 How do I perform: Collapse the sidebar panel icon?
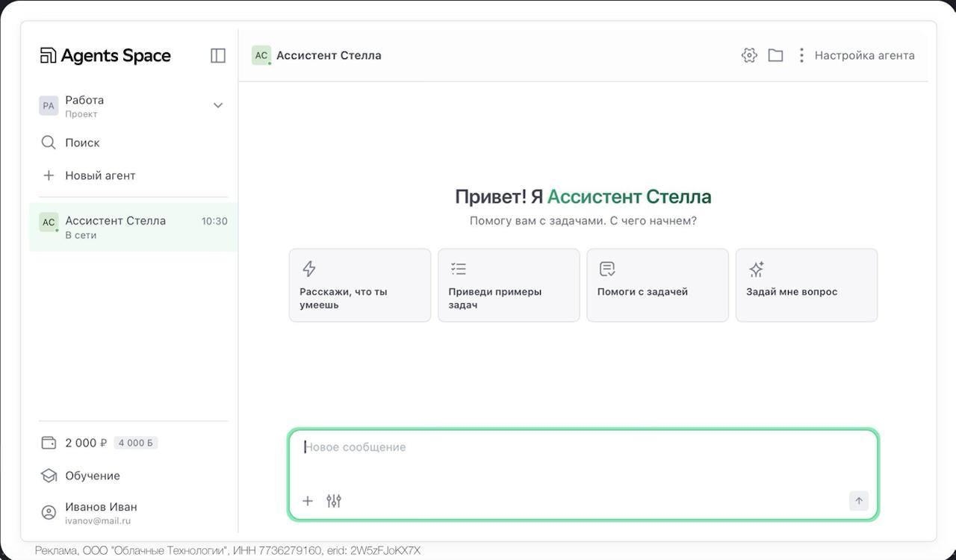218,55
